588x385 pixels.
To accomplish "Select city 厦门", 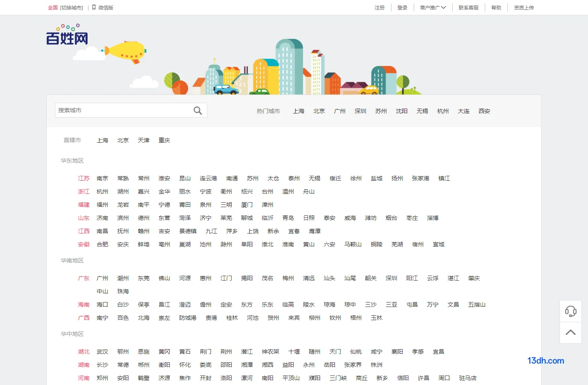I will coord(247,205).
